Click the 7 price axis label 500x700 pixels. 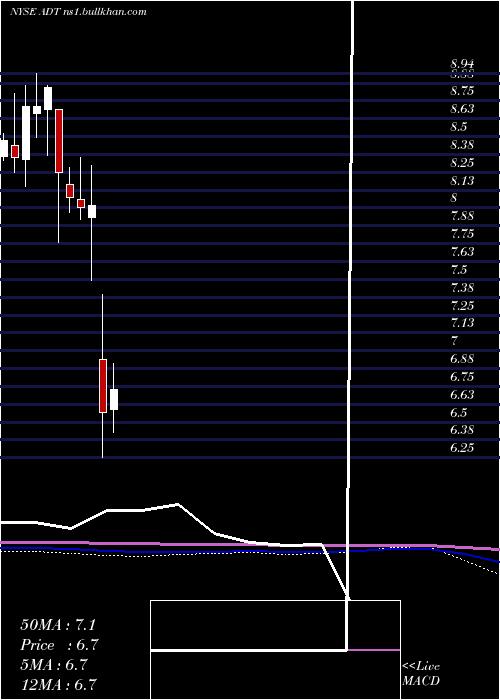click(x=454, y=341)
